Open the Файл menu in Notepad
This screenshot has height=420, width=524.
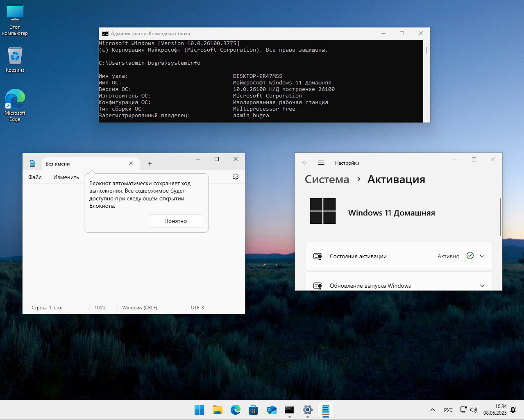click(35, 177)
